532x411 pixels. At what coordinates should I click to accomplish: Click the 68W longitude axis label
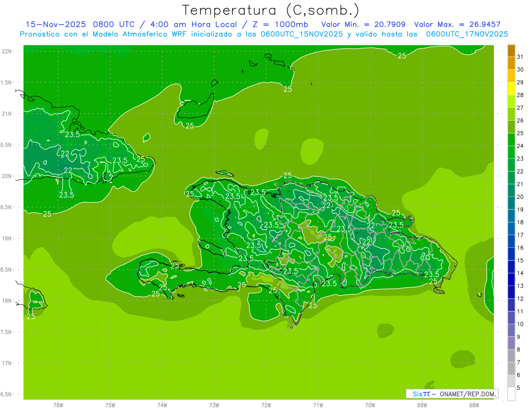coord(473,405)
